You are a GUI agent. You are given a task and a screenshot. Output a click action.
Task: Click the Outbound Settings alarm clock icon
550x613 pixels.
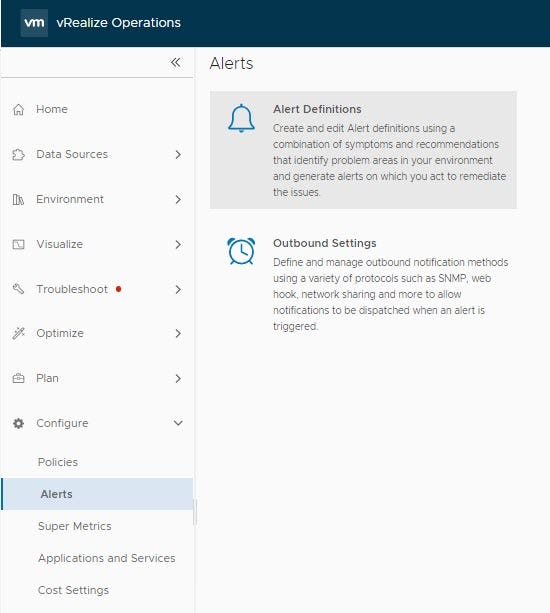pyautogui.click(x=241, y=251)
